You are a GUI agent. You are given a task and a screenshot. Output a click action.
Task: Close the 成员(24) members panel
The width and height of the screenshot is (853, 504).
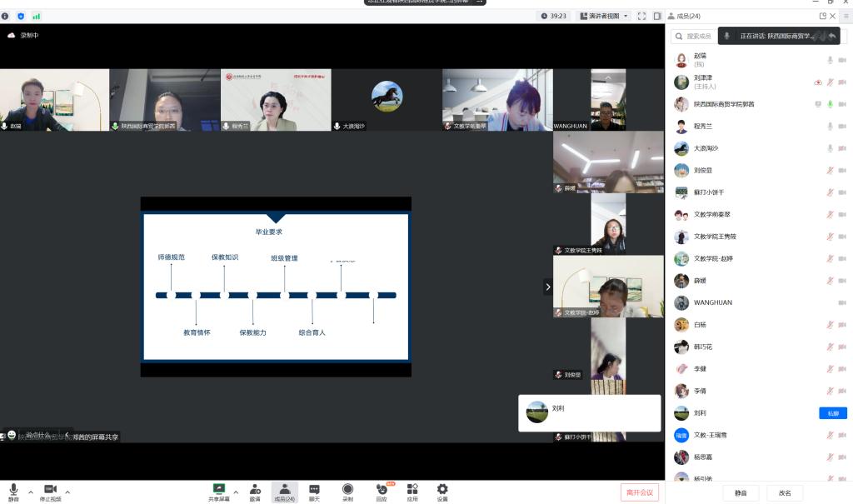832,17
